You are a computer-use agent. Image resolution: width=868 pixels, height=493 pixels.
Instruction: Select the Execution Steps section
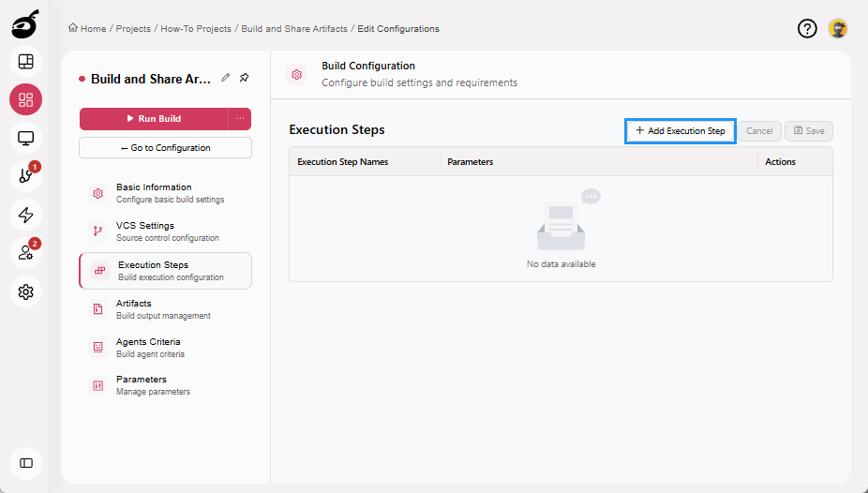[x=165, y=271]
